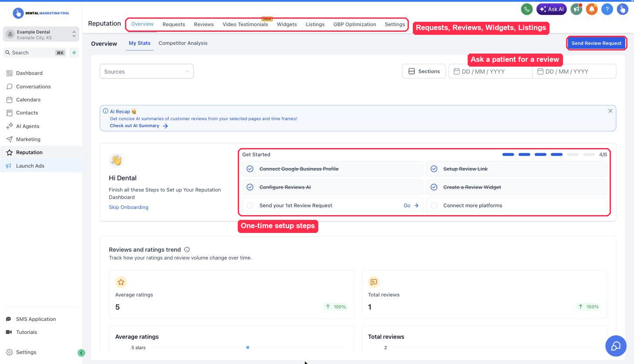Screen dimensions: 634x364
Task: Click the Skip Onboarding link
Action: tap(128, 207)
